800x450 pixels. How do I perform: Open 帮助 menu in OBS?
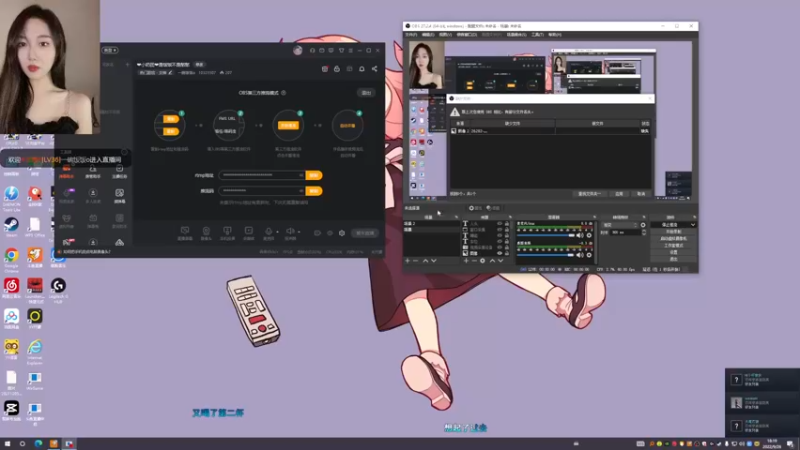point(555,34)
